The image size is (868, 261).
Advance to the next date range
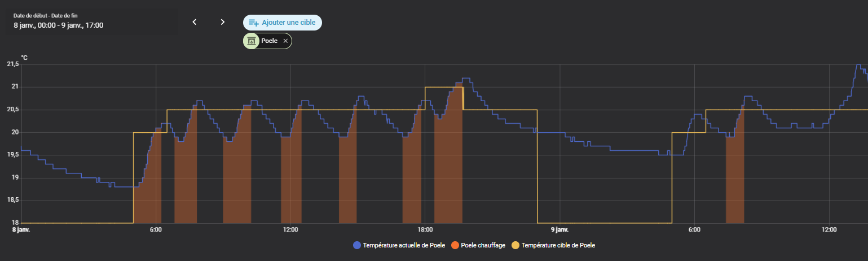(223, 22)
